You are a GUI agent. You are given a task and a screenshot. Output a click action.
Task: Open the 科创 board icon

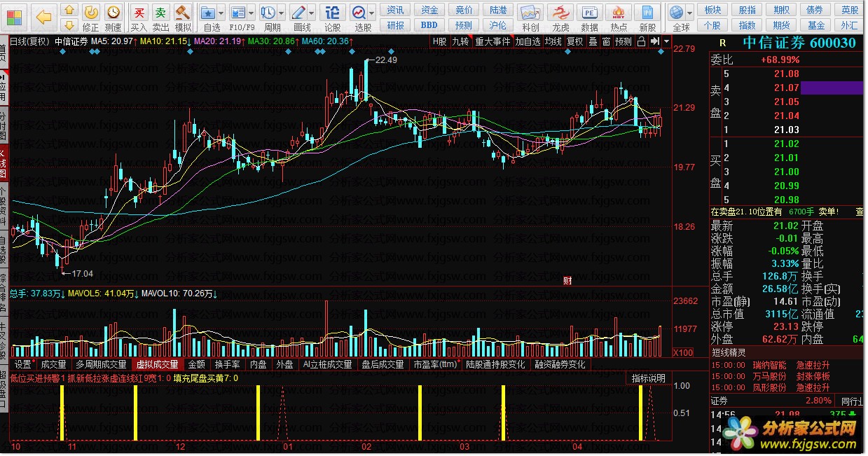pyautogui.click(x=530, y=17)
